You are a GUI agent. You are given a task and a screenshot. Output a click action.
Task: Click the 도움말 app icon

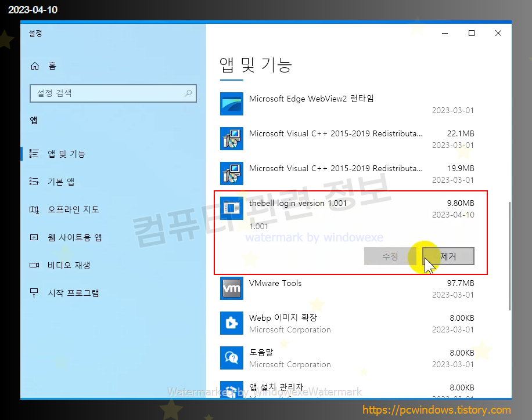point(231,357)
